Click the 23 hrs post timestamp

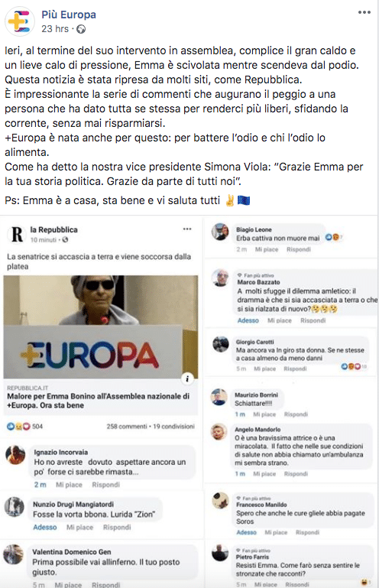(55, 29)
